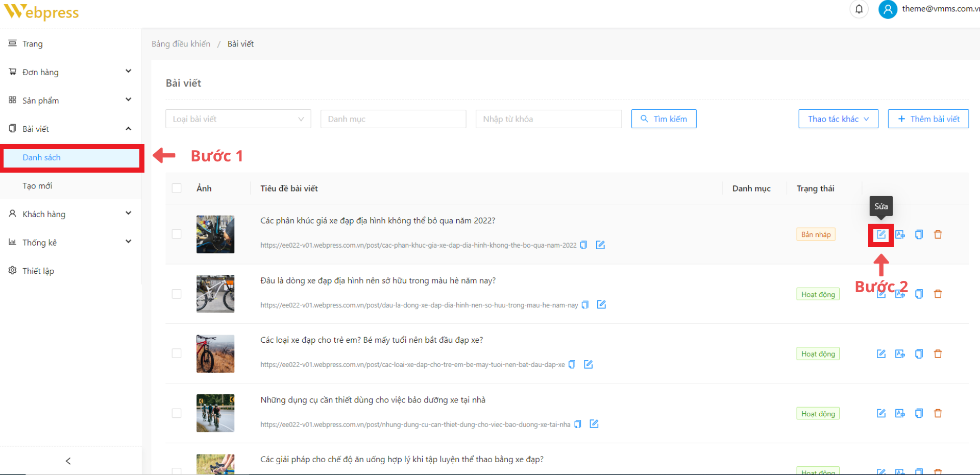Click the user avatar icon in header

click(x=888, y=9)
